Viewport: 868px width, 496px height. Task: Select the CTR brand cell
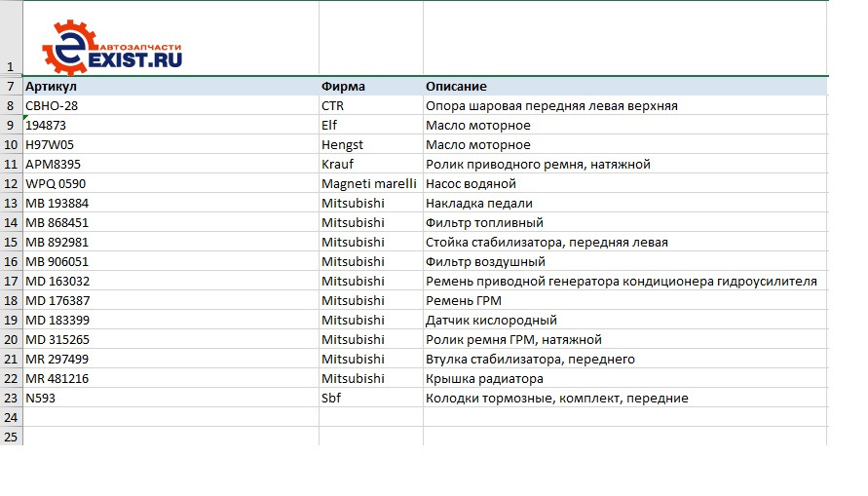pos(371,106)
